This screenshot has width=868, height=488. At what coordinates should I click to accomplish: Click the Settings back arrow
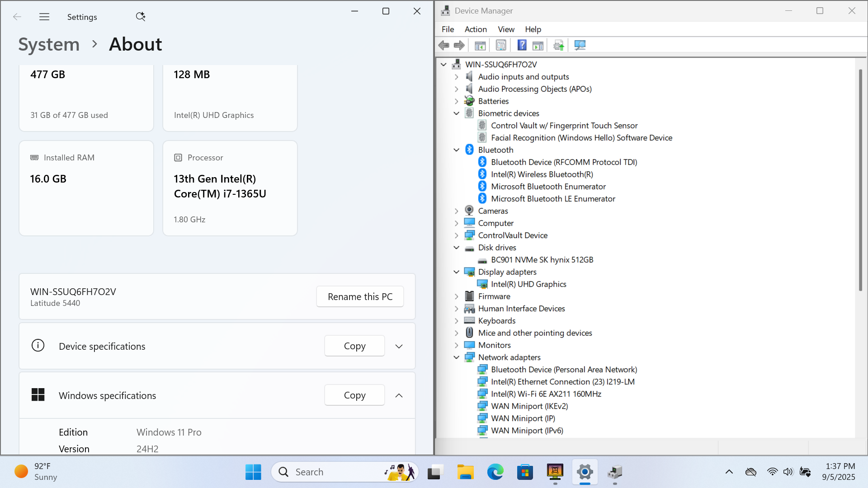pyautogui.click(x=17, y=17)
